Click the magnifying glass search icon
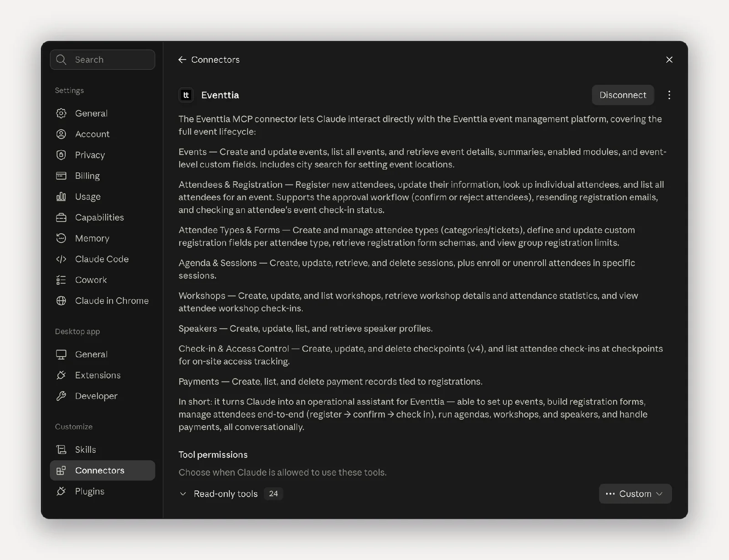 [x=61, y=60]
